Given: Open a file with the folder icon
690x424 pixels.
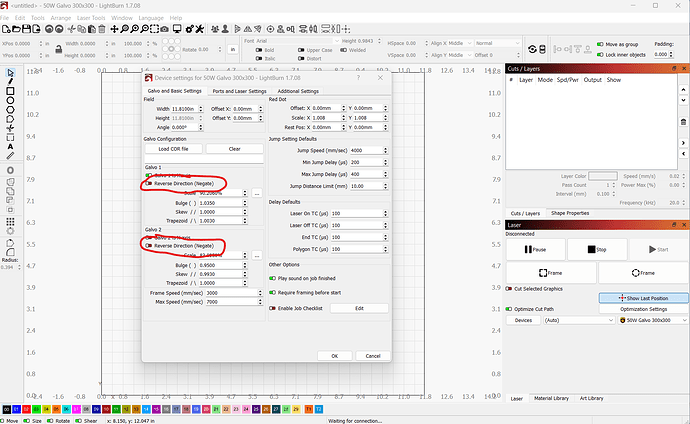Looking at the screenshot, I should coord(16,29).
